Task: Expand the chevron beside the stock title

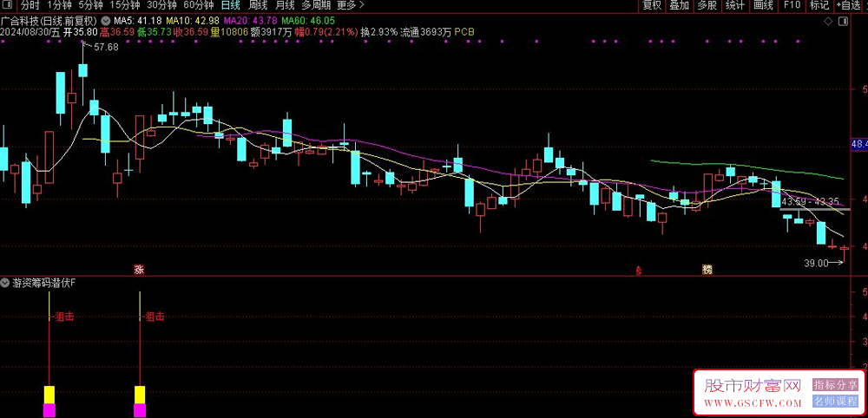Action: pyautogui.click(x=105, y=21)
